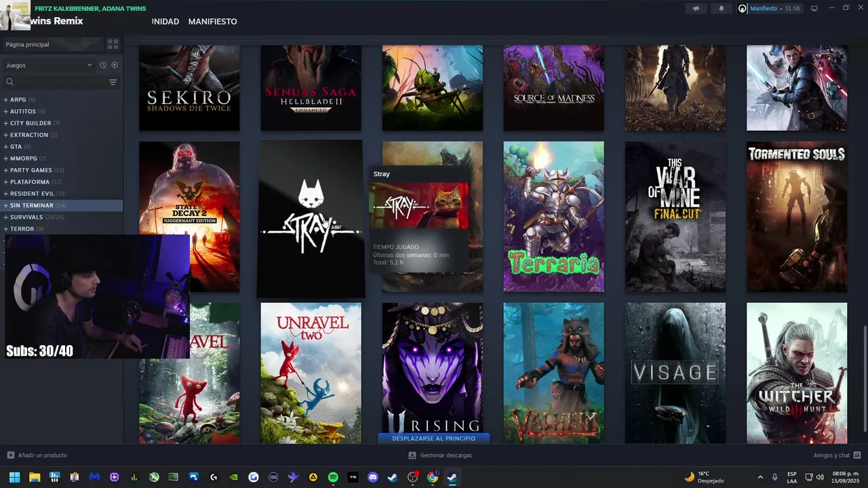Open OBS Studio taskbar icon
Screen dimensions: 868x488
[x=412, y=477]
